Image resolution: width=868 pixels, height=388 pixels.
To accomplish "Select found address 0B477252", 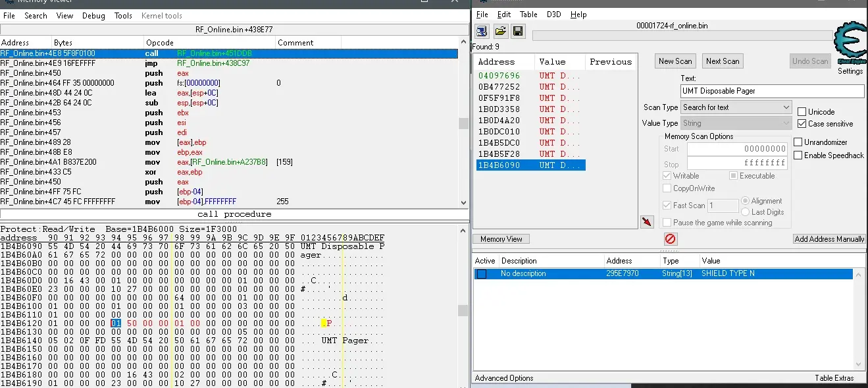I will (530, 87).
